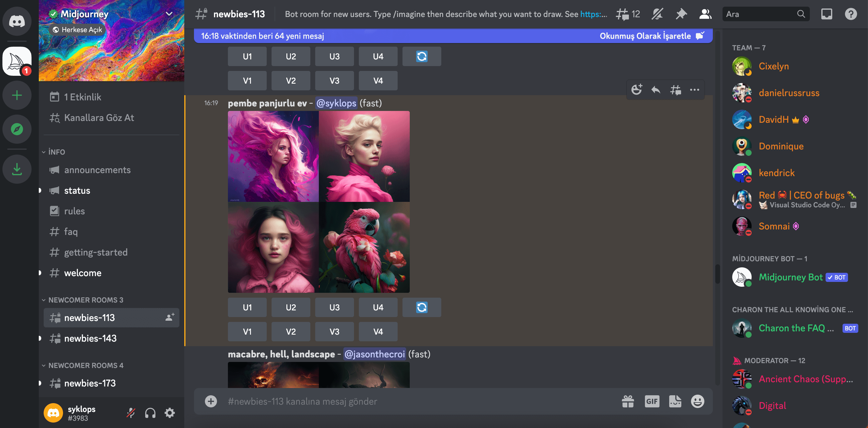Open the getting-started channel
Screen dimensions: 868x428
(x=111, y=252)
